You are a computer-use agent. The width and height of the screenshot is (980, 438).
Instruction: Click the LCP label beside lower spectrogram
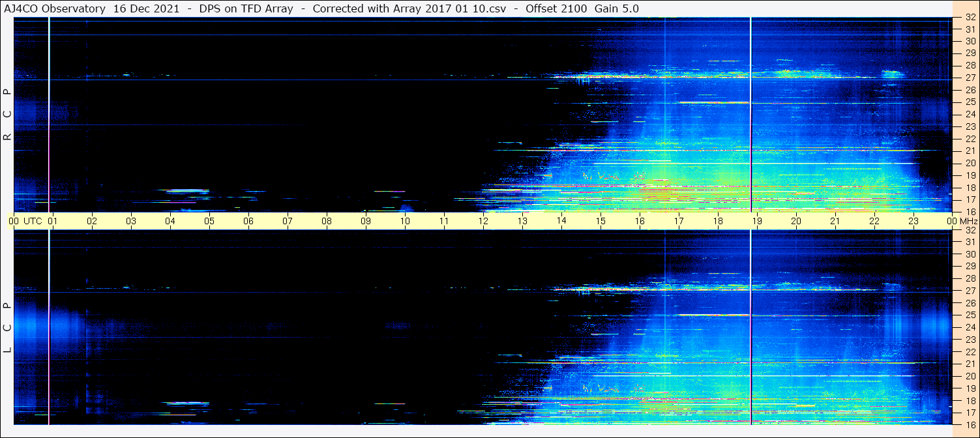coord(7,327)
